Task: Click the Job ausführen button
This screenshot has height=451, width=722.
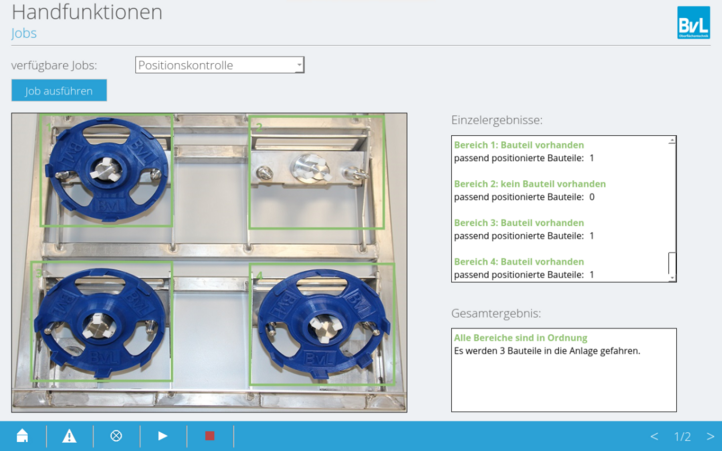Action: pyautogui.click(x=59, y=90)
